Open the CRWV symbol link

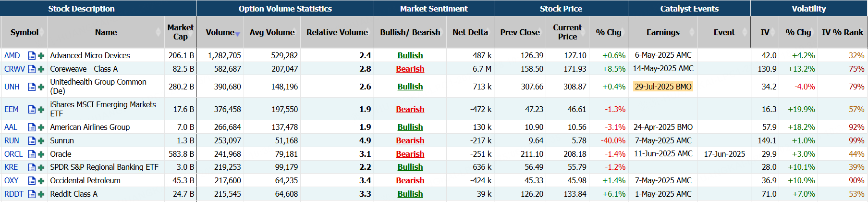coord(14,69)
